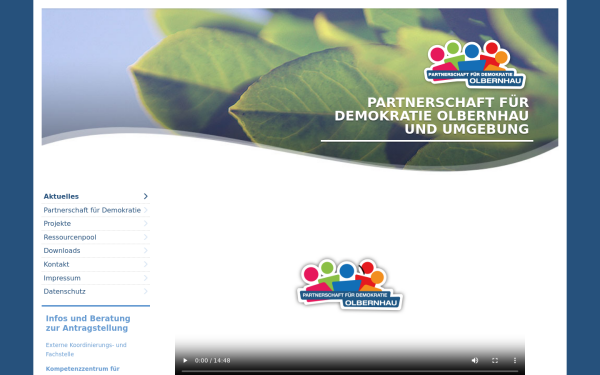Screen dimensions: 600x375
Task: Open video in fullscreen mode
Action: coord(495,360)
